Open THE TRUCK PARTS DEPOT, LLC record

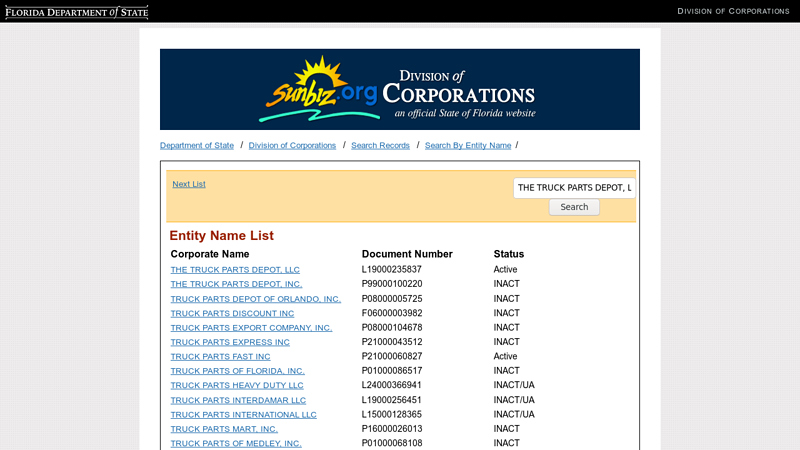[x=235, y=269]
